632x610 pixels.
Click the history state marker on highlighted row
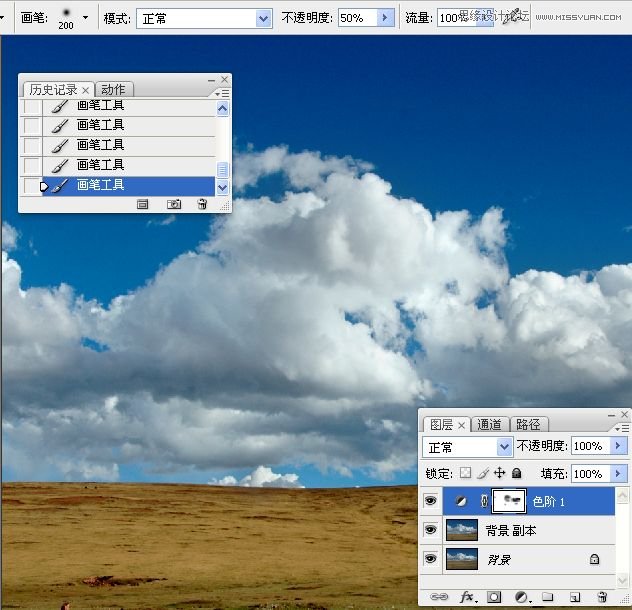[44, 186]
